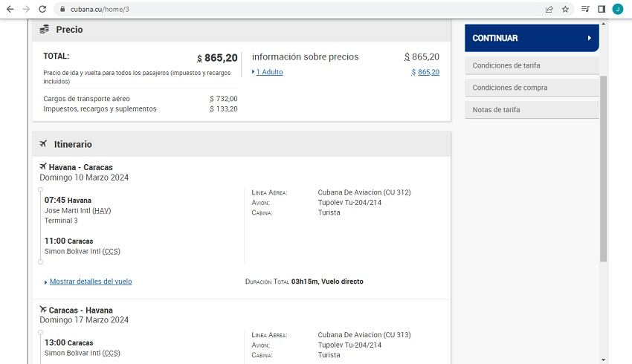Click the share page icon
The height and width of the screenshot is (364, 632).
click(x=549, y=9)
